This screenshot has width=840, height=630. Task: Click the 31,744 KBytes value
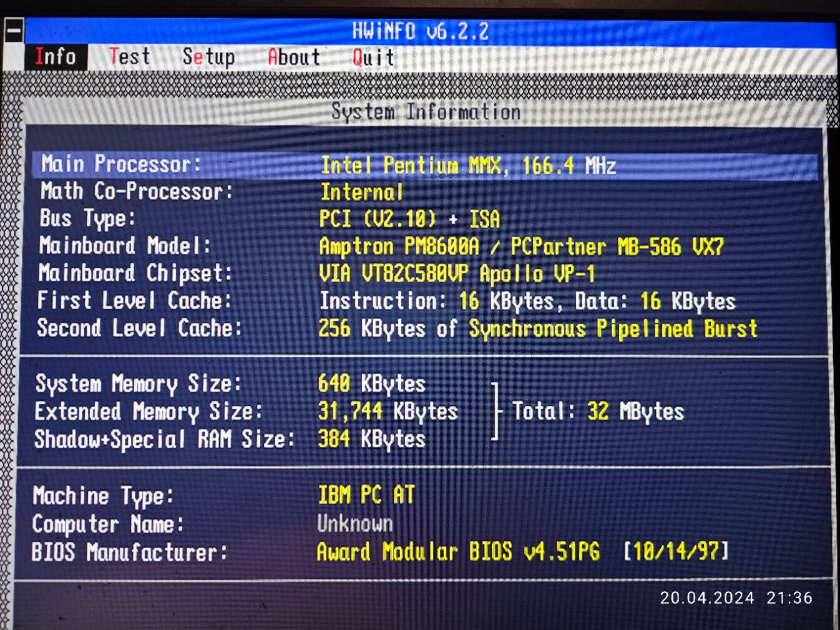tap(388, 411)
